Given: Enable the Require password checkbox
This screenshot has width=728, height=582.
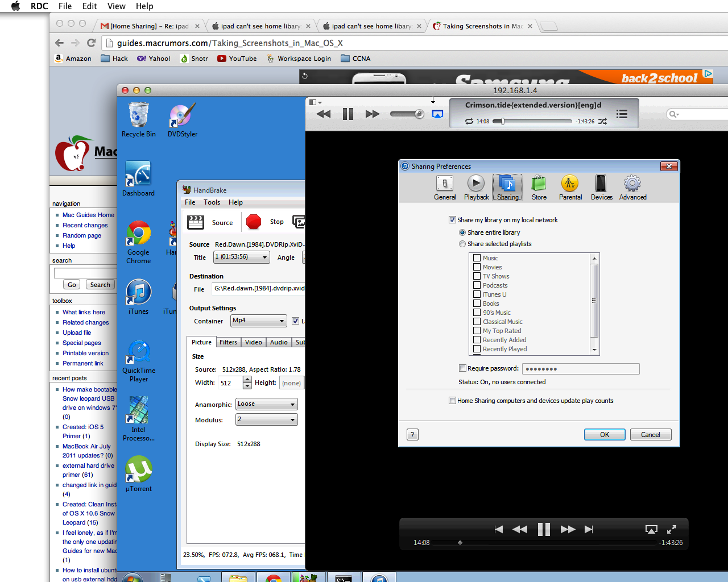Looking at the screenshot, I should 462,368.
